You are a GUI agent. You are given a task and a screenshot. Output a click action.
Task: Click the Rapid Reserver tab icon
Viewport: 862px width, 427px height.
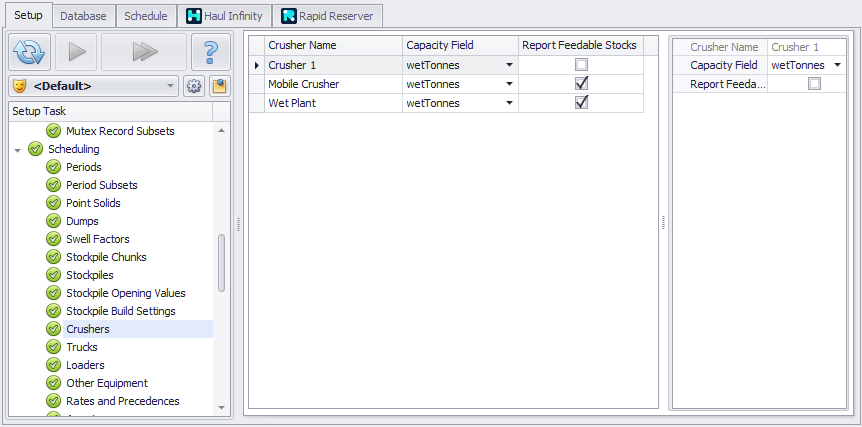[x=289, y=16]
